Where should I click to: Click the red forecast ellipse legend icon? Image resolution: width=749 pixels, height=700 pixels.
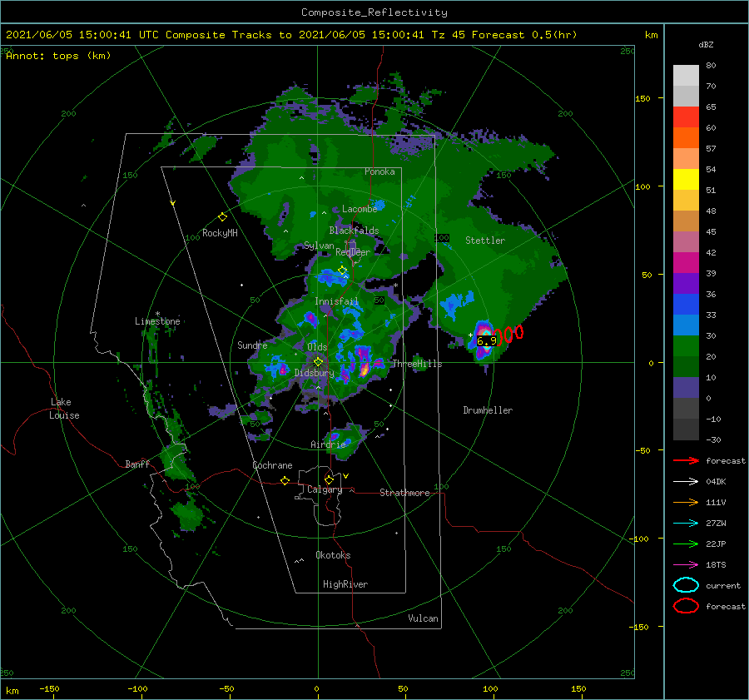coord(686,606)
